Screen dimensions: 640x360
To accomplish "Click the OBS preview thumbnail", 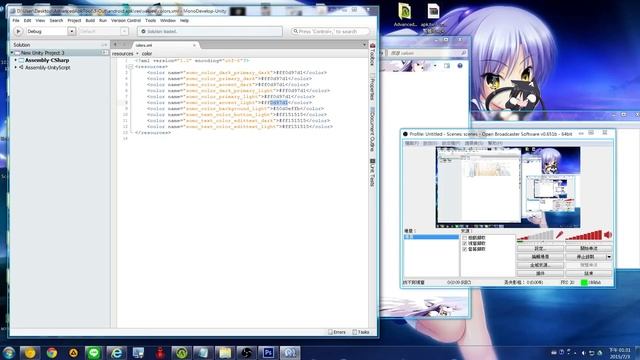I will coord(508,187).
